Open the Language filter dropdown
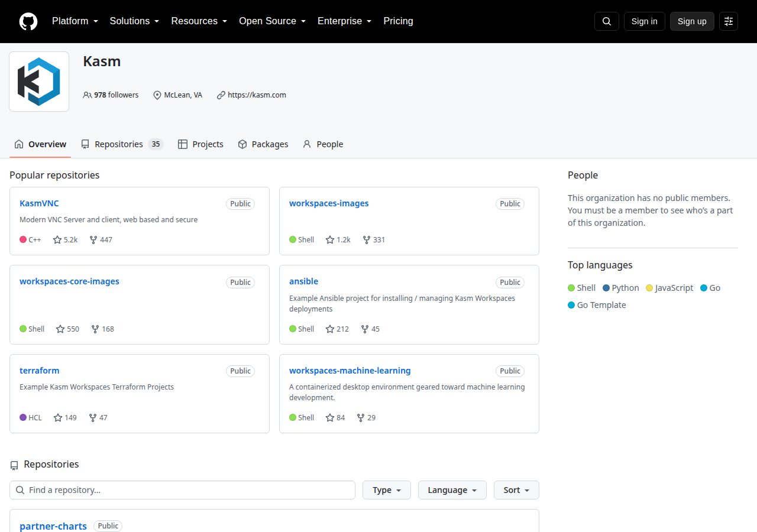757x532 pixels. (452, 490)
